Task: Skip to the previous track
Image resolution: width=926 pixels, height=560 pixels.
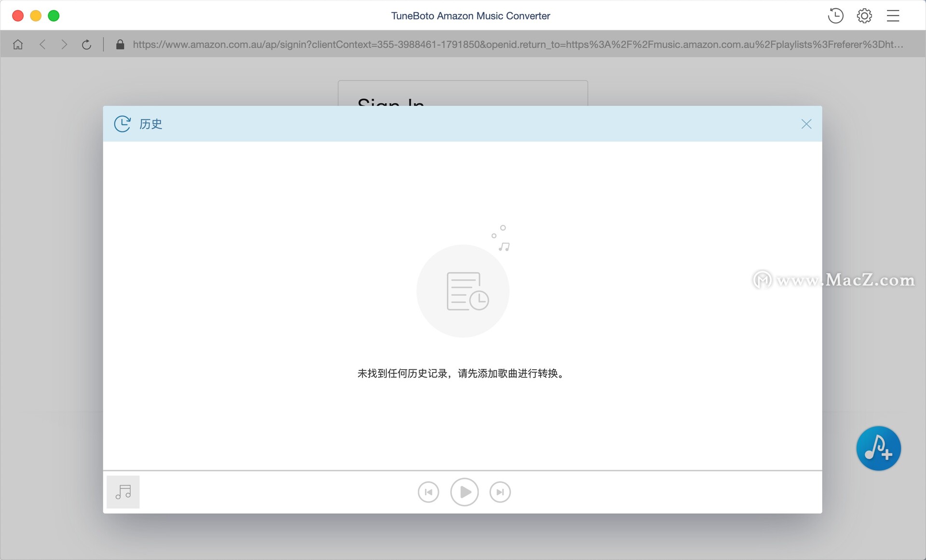Action: click(x=428, y=492)
